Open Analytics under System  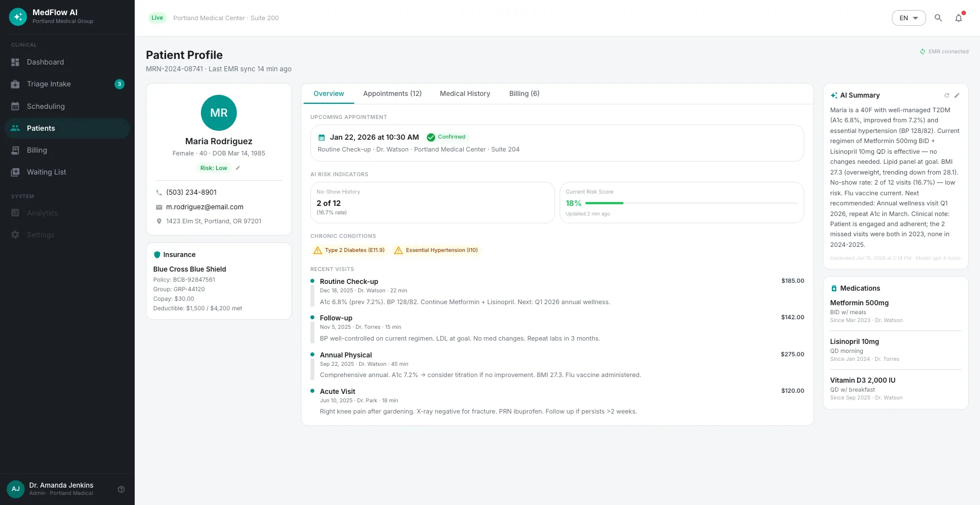pos(67,213)
